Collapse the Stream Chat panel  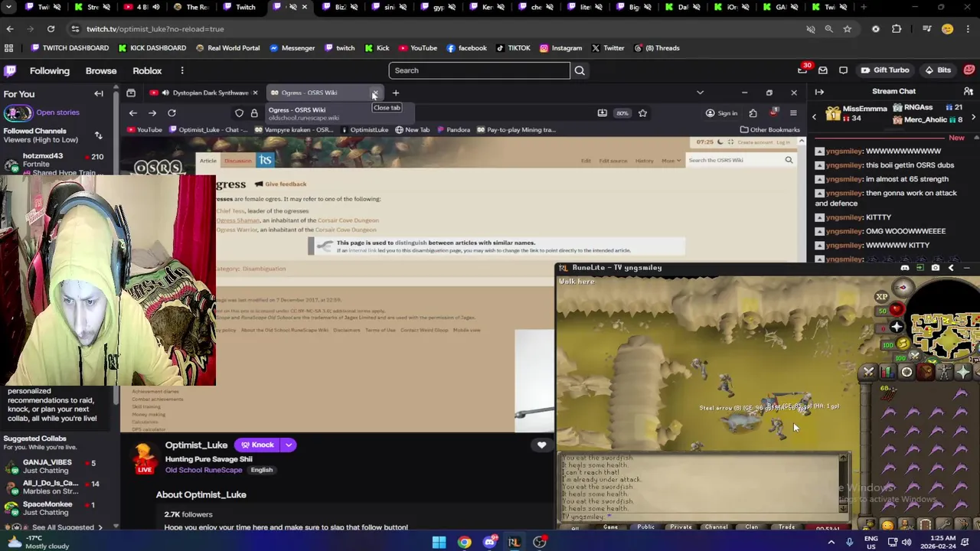click(819, 92)
